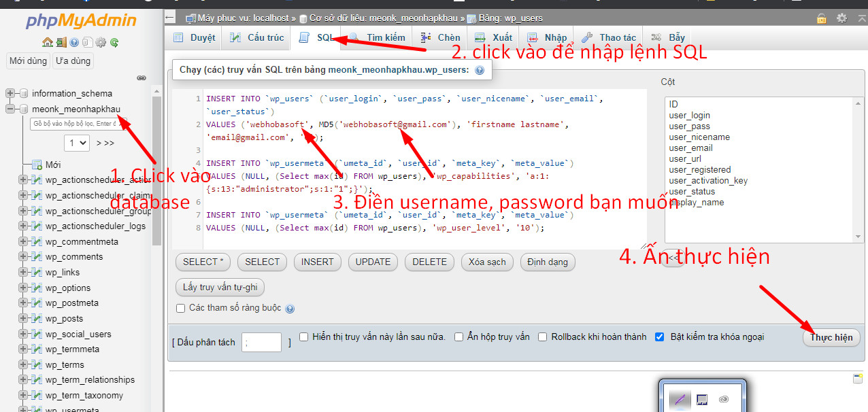Image resolution: width=868 pixels, height=412 pixels.
Task: Click the UPDATE query button
Action: click(373, 262)
